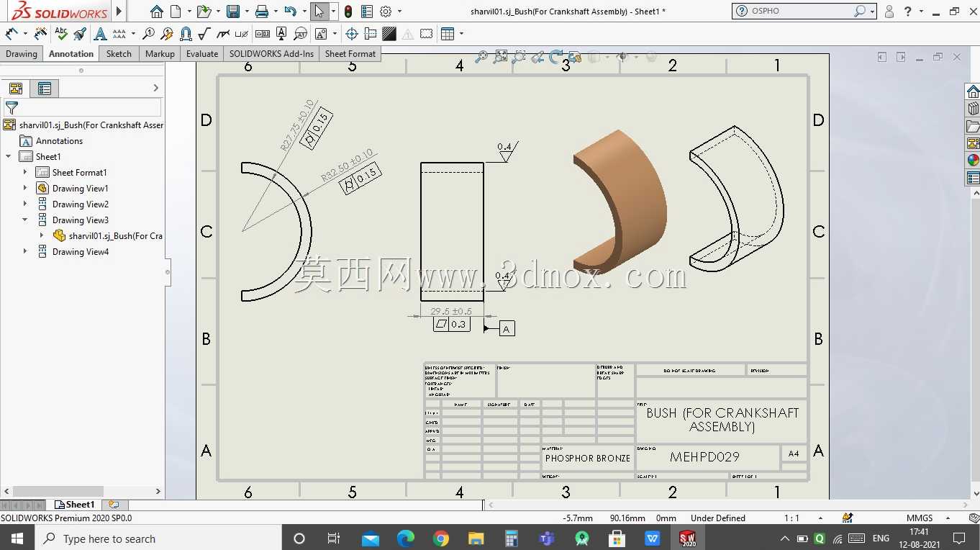
Task: Switch to the PropertyManager tab
Action: tap(45, 89)
